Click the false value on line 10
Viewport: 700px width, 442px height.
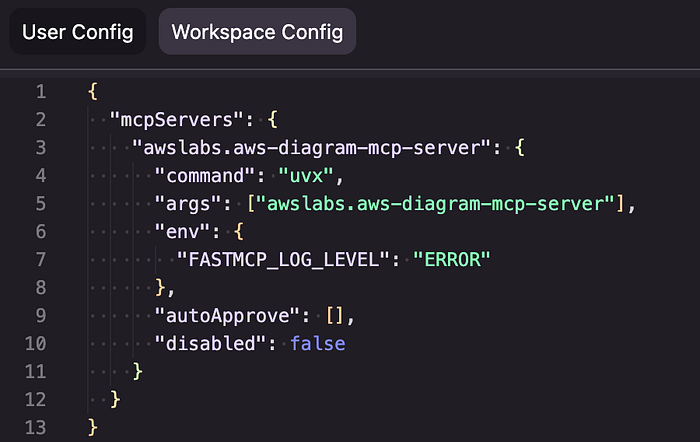(x=317, y=343)
